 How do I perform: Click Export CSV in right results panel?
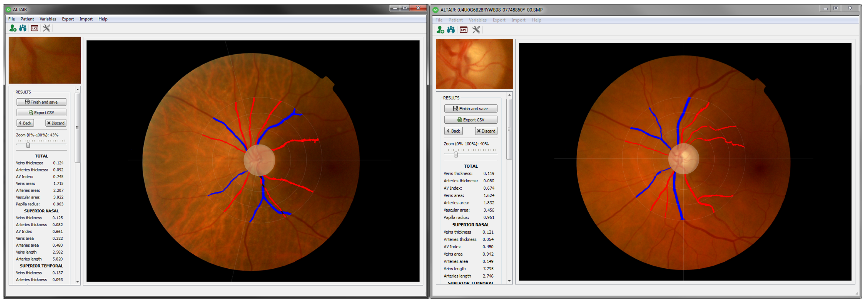tap(471, 120)
